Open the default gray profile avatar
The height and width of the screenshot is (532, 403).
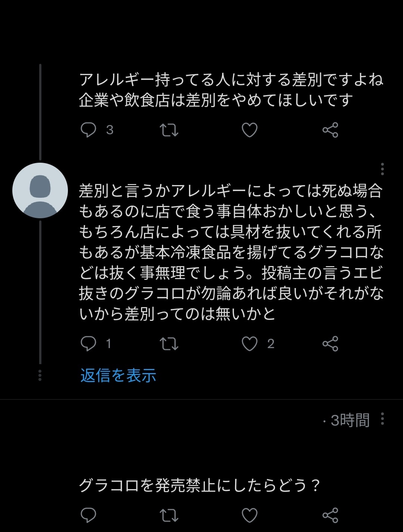click(40, 191)
